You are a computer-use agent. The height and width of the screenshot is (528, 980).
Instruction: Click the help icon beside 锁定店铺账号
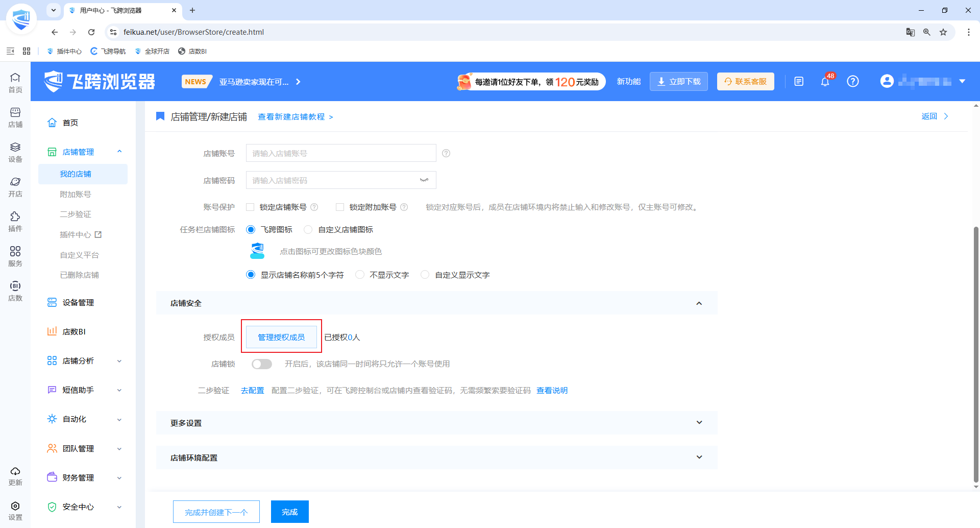pos(314,207)
